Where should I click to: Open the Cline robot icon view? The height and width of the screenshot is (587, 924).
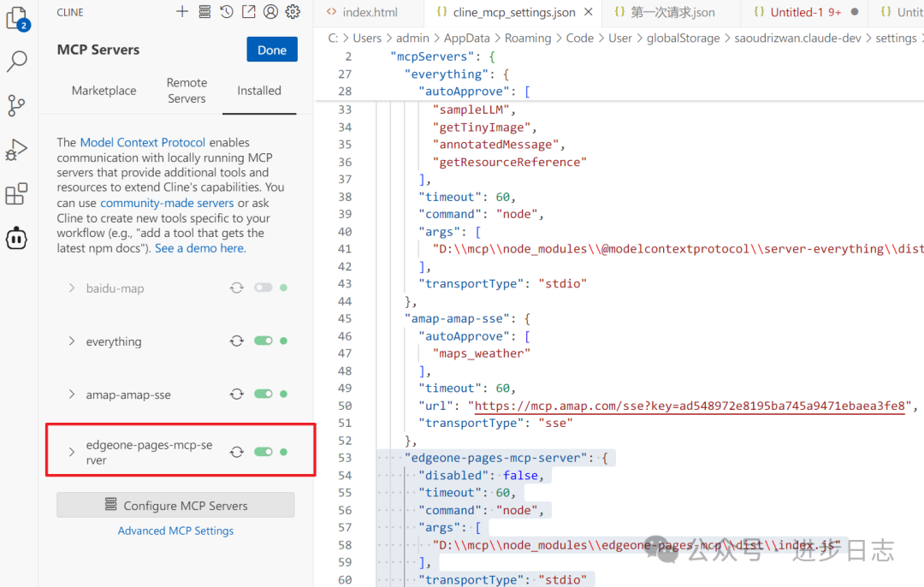point(16,239)
